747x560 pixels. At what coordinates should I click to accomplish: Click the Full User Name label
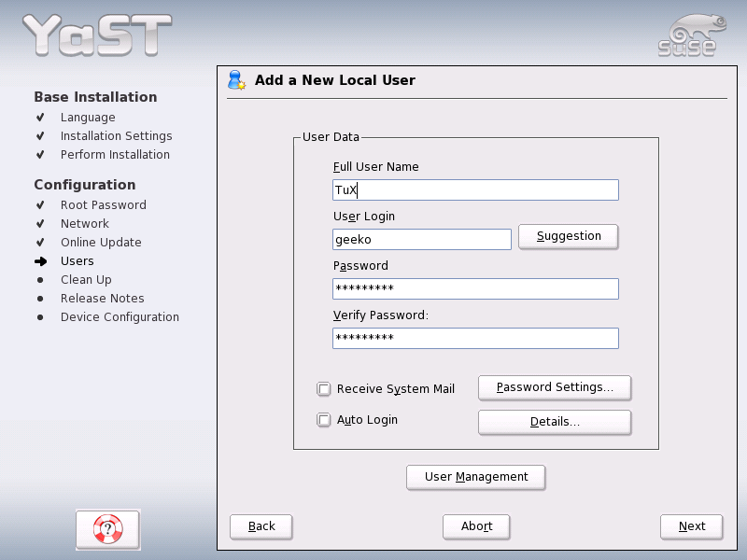click(376, 167)
